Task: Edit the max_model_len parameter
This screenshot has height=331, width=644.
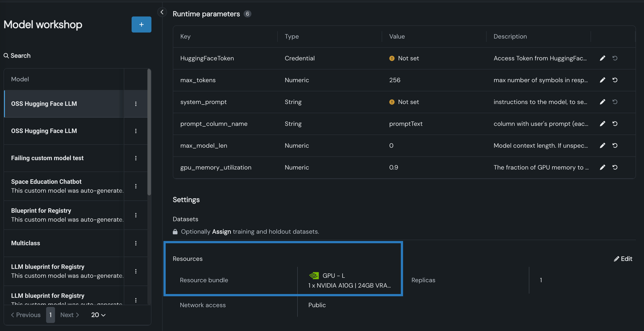Action: pos(602,145)
